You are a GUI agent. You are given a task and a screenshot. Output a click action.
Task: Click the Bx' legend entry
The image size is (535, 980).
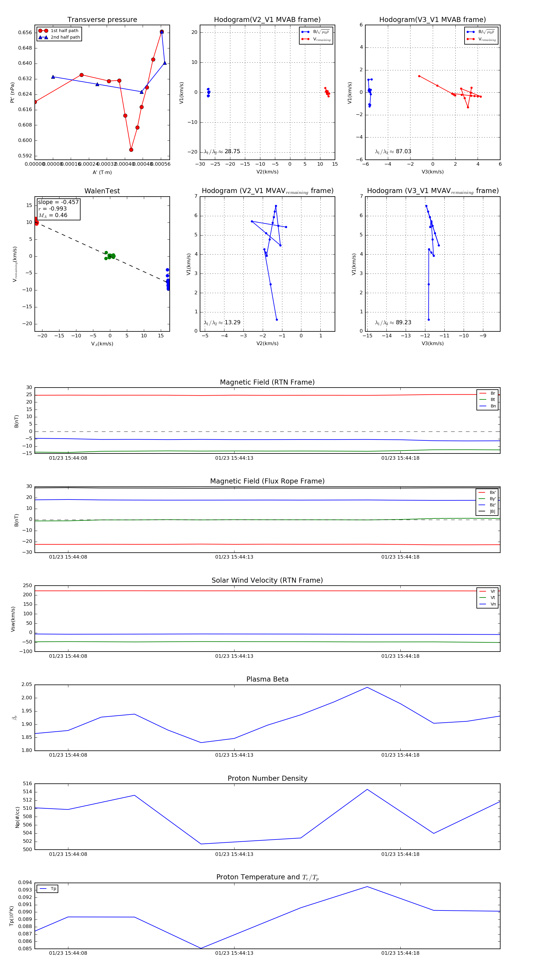pyautogui.click(x=487, y=492)
